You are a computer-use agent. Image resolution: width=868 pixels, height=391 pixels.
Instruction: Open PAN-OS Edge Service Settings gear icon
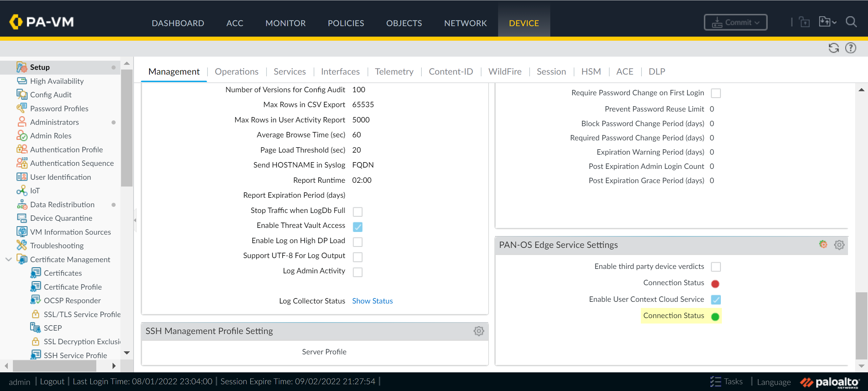coord(839,245)
